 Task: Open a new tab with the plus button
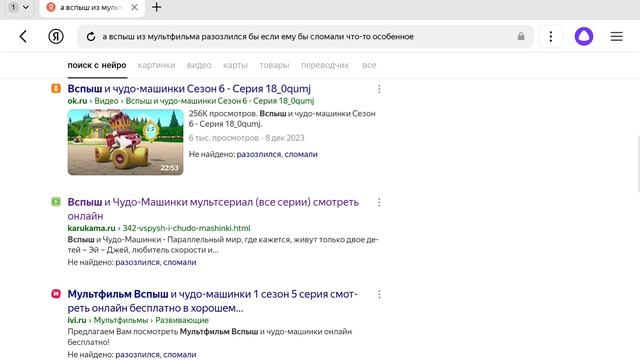[157, 7]
